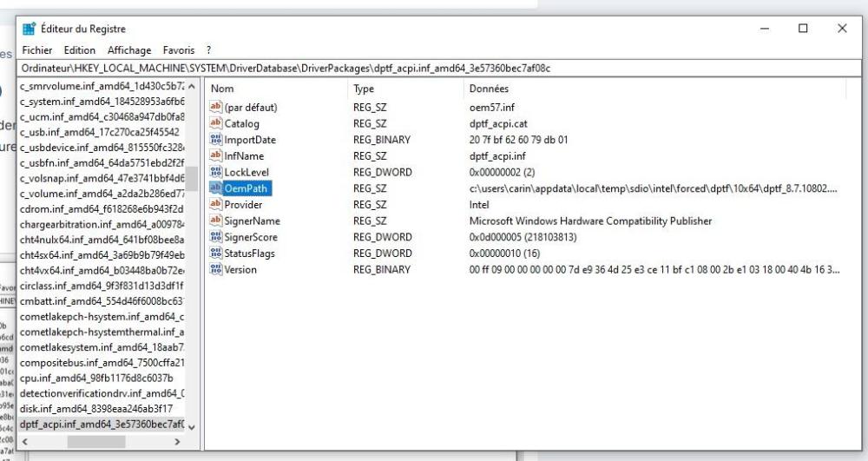Select the disk.inf_amd64_8398eaa246ab3f17 key
The image size is (868, 461).
click(96, 409)
